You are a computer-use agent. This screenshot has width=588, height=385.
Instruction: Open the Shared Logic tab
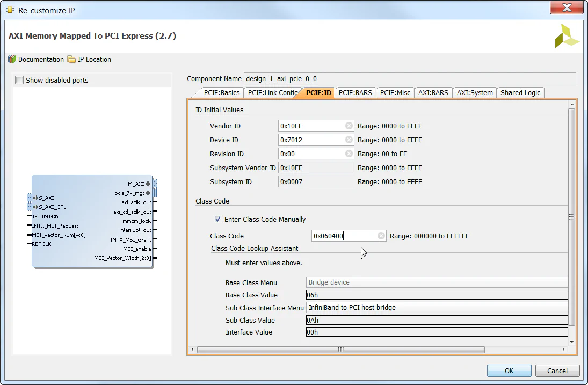coord(520,92)
